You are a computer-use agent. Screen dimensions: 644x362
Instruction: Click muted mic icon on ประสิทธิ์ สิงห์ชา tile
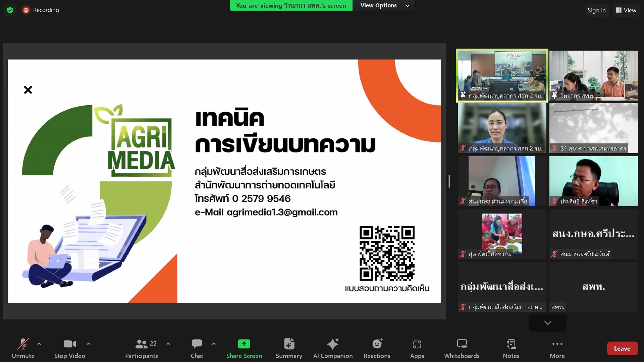coord(554,201)
